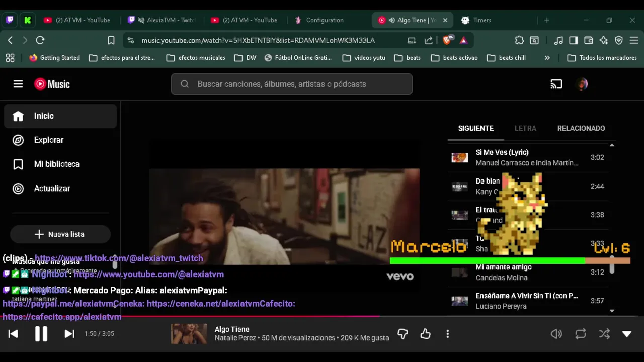Viewport: 644px width, 362px height.
Task: Open the Getting Started bookmark
Action: click(x=55, y=58)
